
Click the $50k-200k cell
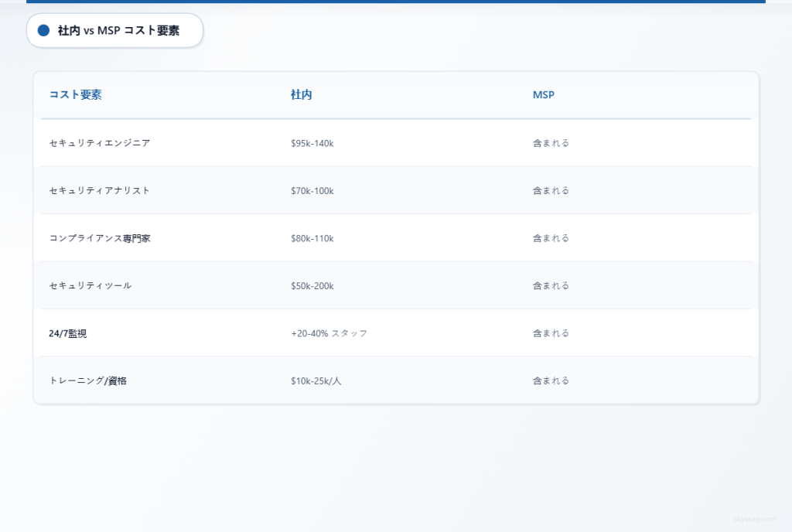312,285
